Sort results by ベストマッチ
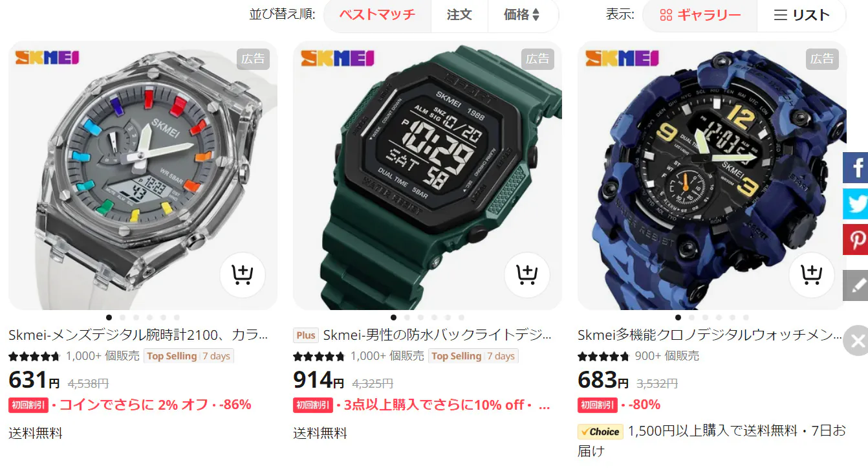This screenshot has height=468, width=868. (377, 15)
